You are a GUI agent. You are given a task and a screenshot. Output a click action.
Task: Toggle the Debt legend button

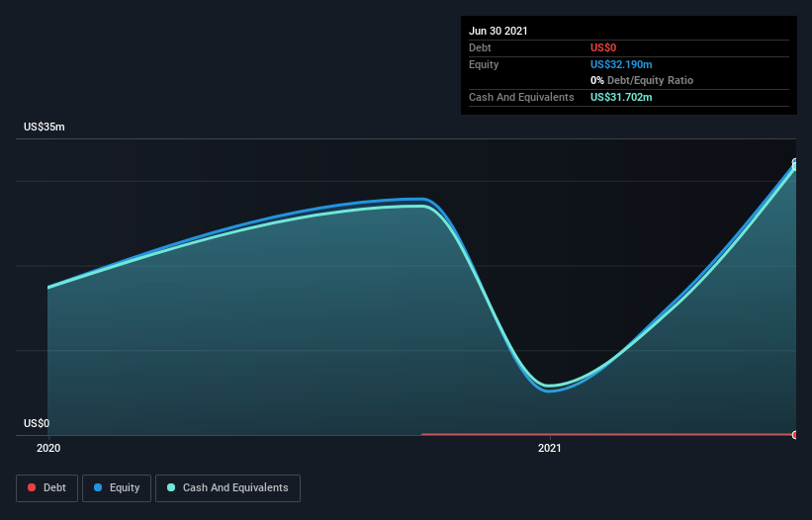pos(46,488)
